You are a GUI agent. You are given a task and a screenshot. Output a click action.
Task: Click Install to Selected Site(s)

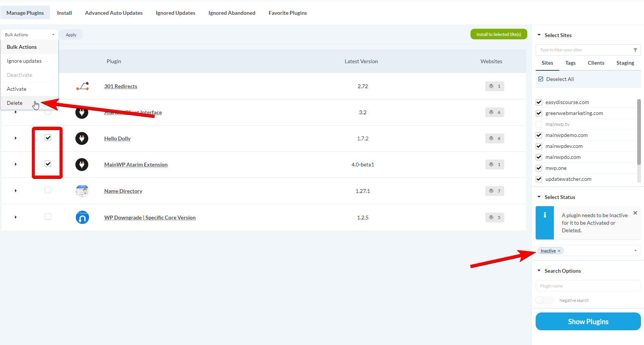coord(499,34)
